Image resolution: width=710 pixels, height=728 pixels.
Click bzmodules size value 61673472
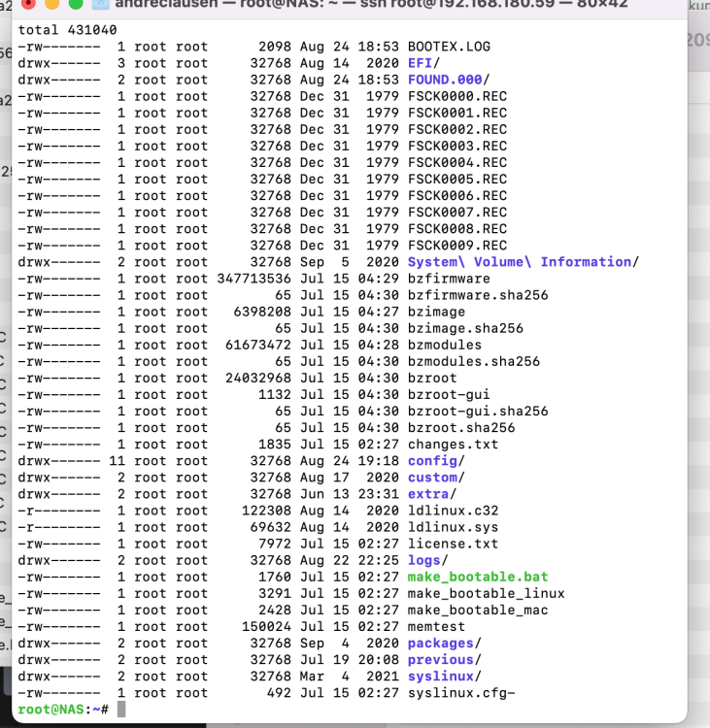pyautogui.click(x=258, y=345)
